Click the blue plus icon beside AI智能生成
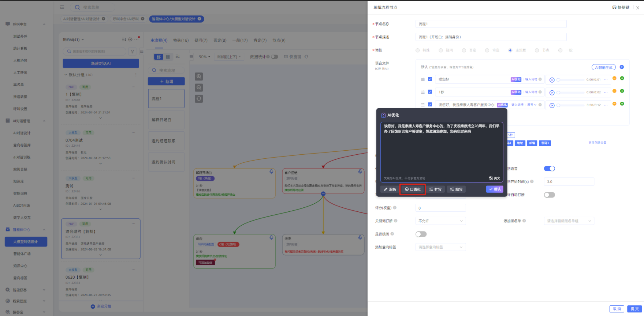 [622, 67]
